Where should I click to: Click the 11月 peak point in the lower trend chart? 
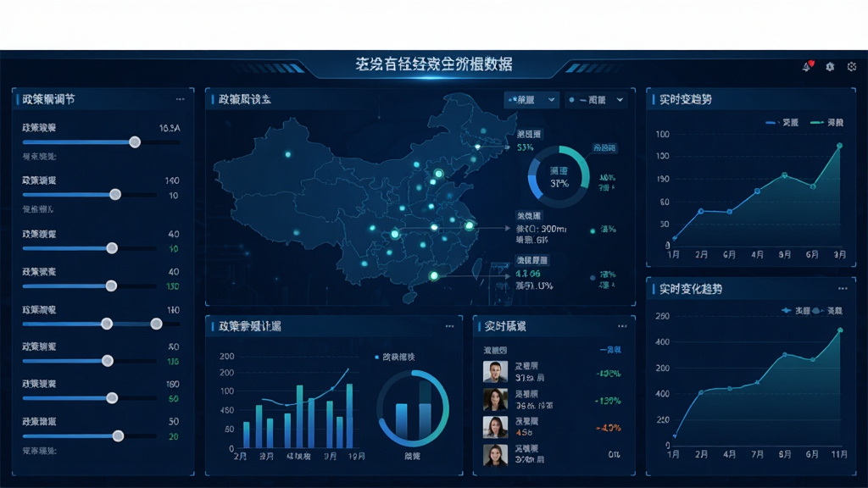coord(840,330)
